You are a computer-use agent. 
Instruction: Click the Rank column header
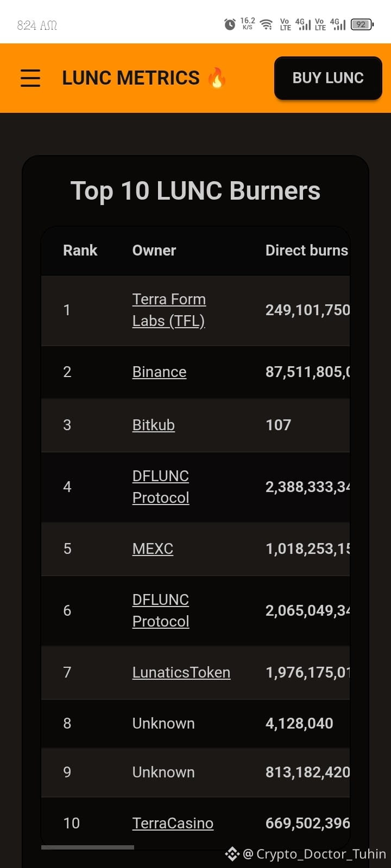pos(80,251)
